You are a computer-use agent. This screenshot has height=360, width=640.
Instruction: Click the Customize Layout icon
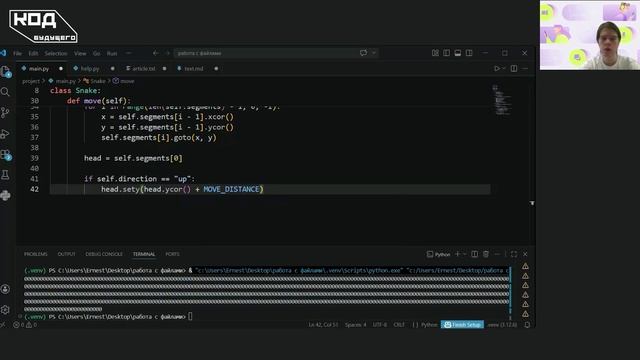[435, 53]
